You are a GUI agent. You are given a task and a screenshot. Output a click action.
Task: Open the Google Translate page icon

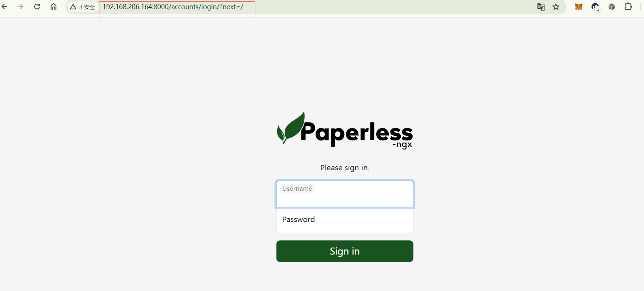click(x=541, y=7)
